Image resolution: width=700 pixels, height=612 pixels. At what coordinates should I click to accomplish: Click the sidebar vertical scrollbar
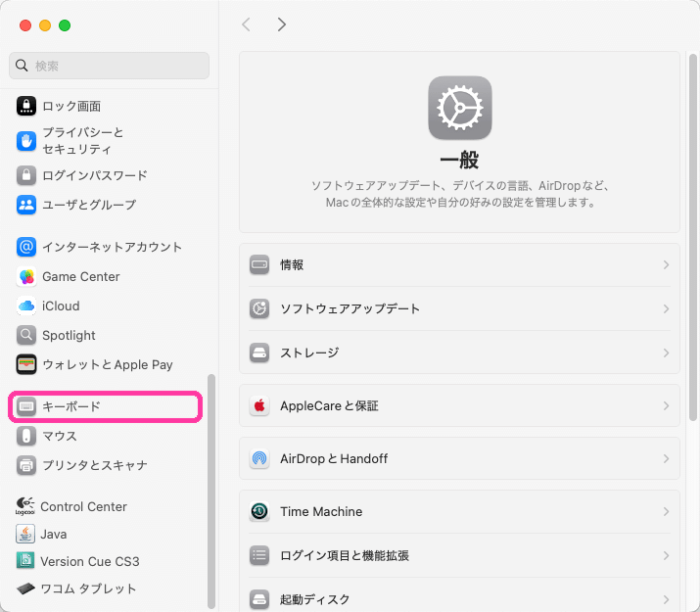(211, 490)
